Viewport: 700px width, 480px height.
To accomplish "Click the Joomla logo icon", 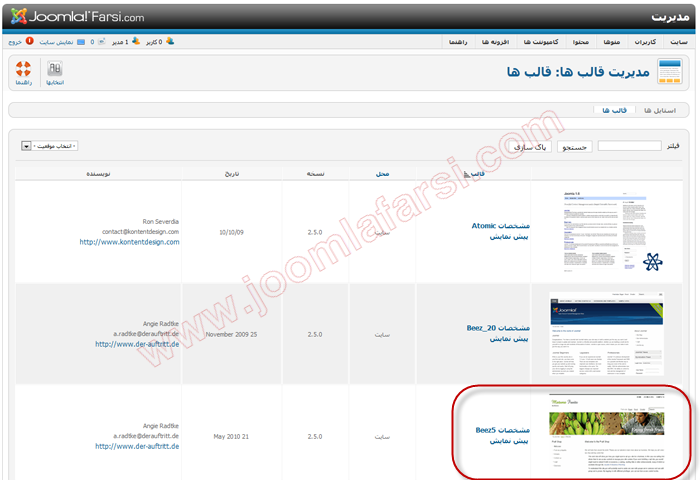I will [x=19, y=17].
